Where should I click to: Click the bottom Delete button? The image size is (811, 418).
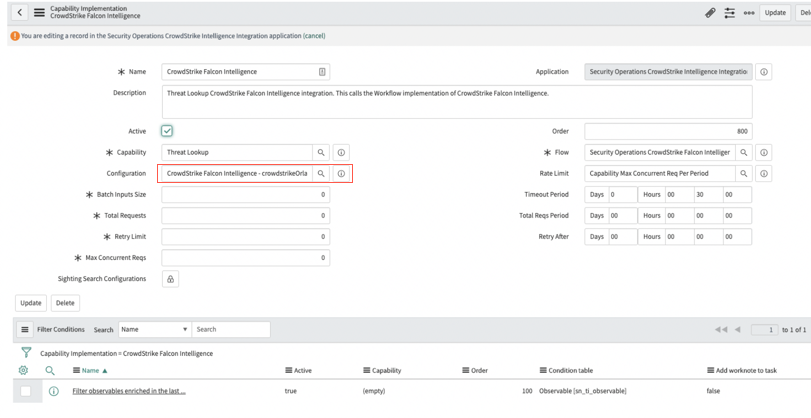65,303
